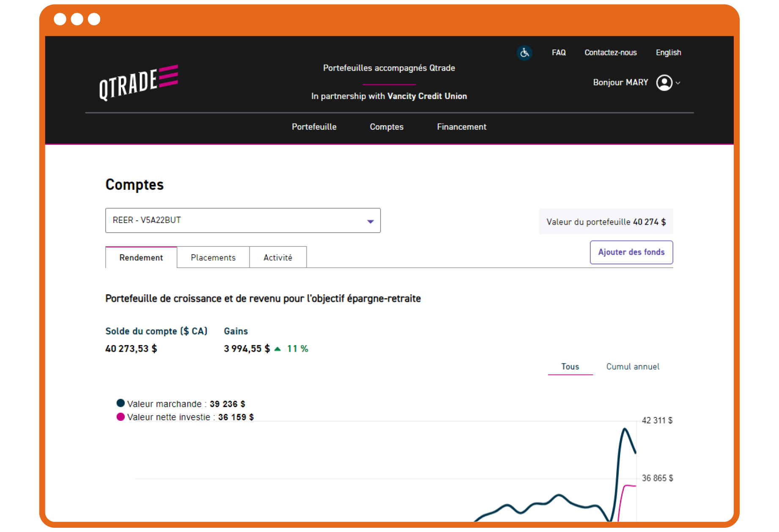Select the Tous chart range
The width and height of the screenshot is (779, 532).
[x=570, y=367]
